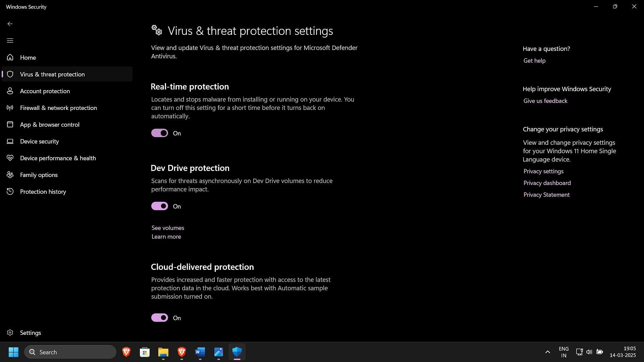The height and width of the screenshot is (362, 644).
Task: Click Learn more under Dev Drive
Action: coord(166,237)
